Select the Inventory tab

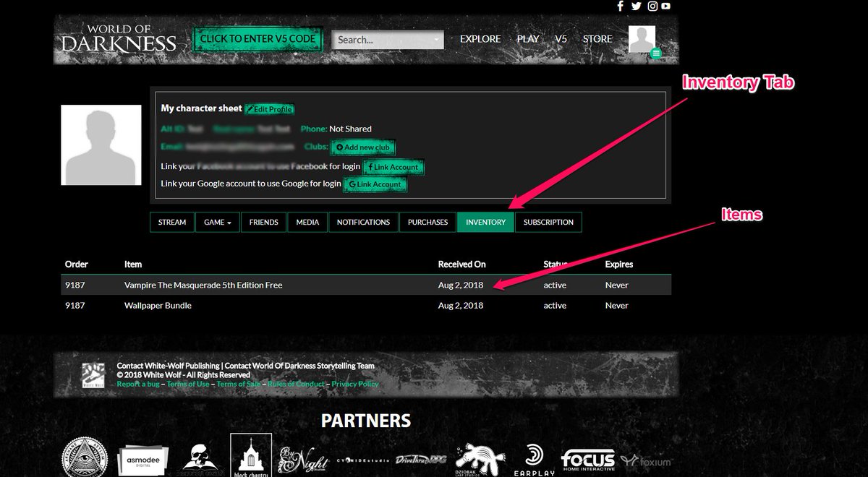click(x=485, y=223)
